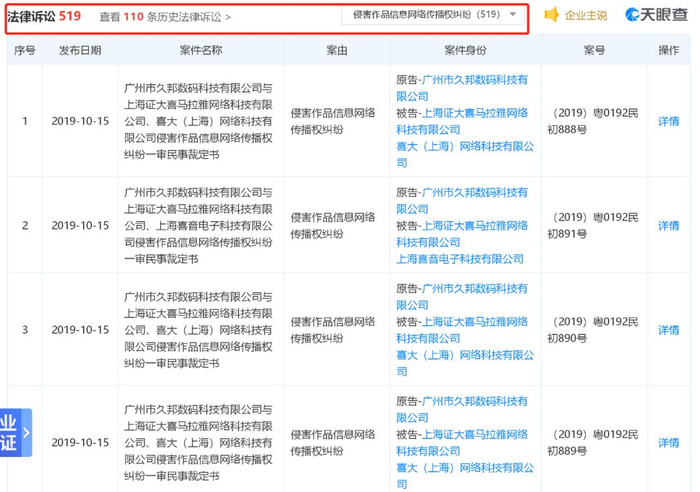Open 详情 for case 粤0192民初888号
700x492 pixels.
[x=668, y=121]
